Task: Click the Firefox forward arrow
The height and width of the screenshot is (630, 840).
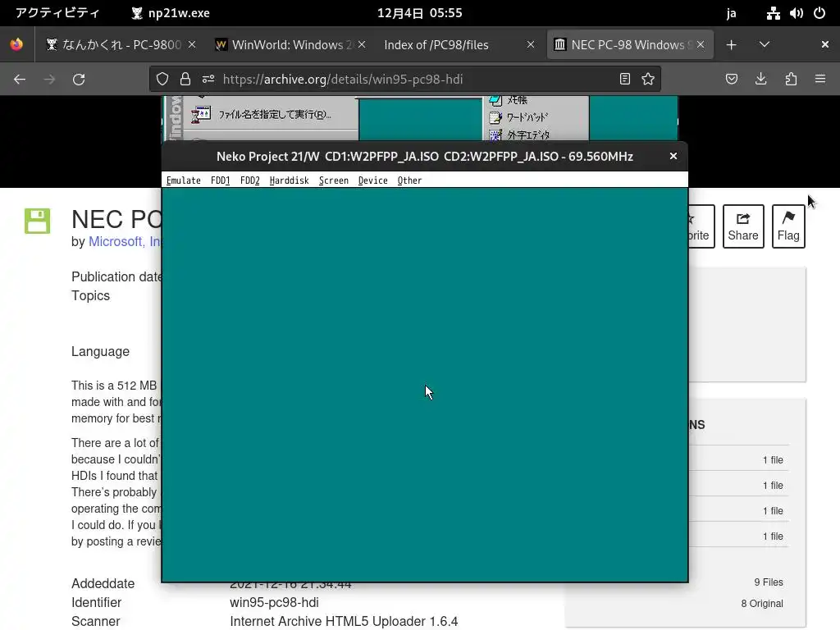Action: [49, 80]
